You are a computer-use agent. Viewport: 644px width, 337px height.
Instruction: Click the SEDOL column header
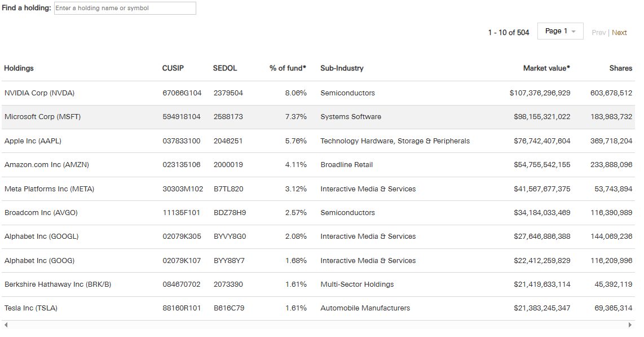tap(224, 68)
